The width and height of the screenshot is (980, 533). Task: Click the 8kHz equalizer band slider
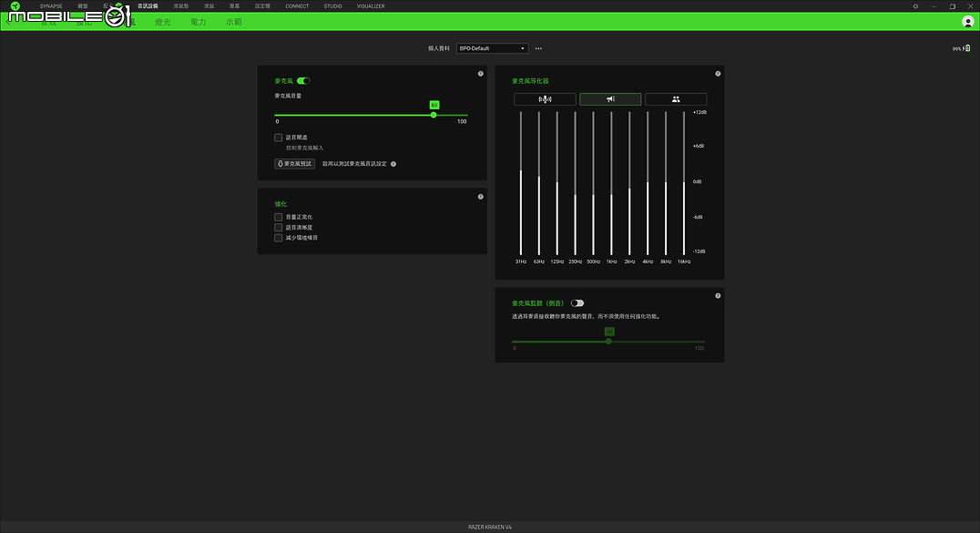pos(666,182)
